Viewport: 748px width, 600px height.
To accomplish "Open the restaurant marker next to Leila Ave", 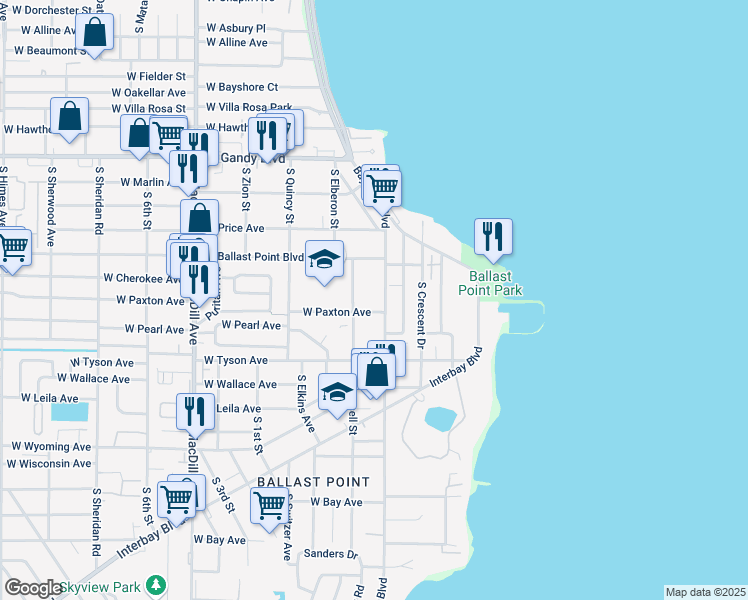I will pyautogui.click(x=195, y=415).
